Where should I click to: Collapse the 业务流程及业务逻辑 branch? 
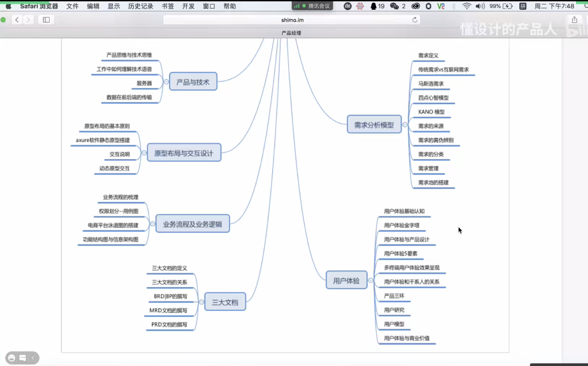pyautogui.click(x=153, y=224)
